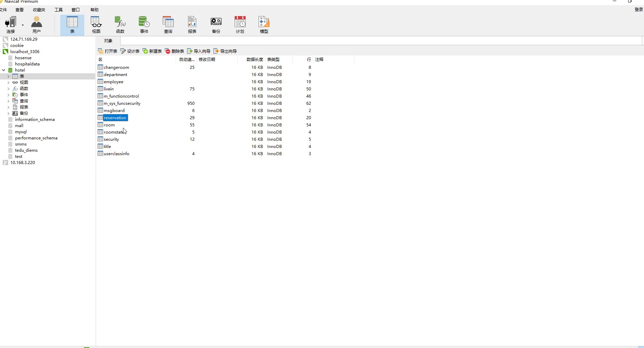This screenshot has width=644, height=348.
Task: Open the 报表 (Report) toolbar icon
Action: click(192, 25)
